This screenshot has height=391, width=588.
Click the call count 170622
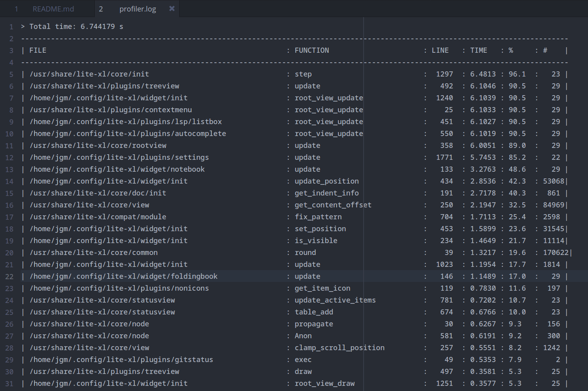pos(556,253)
